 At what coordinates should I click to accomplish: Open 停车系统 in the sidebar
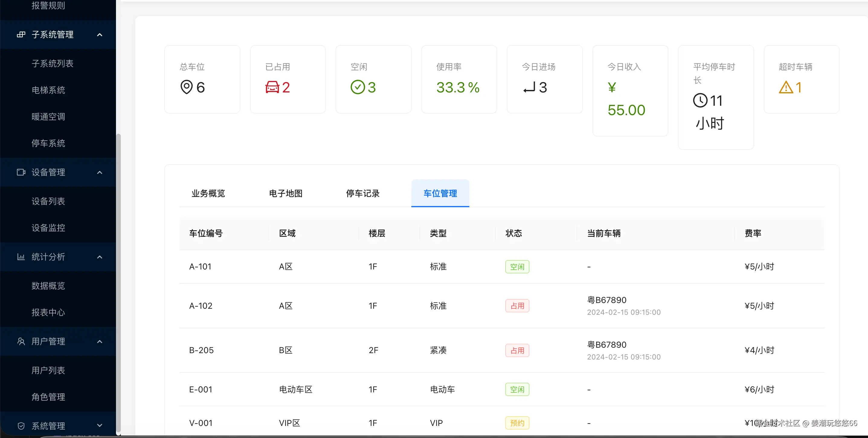(x=48, y=143)
